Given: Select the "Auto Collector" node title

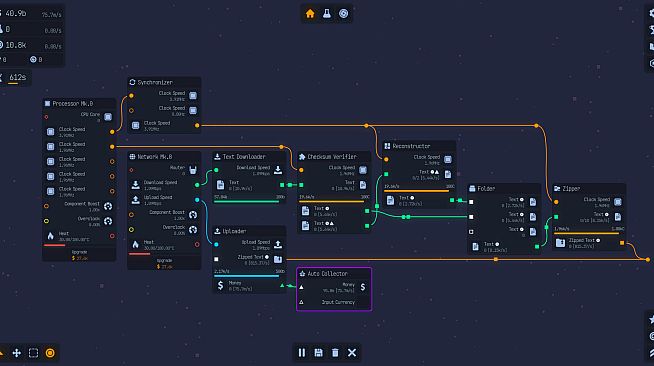Looking at the screenshot, I should coord(327,273).
